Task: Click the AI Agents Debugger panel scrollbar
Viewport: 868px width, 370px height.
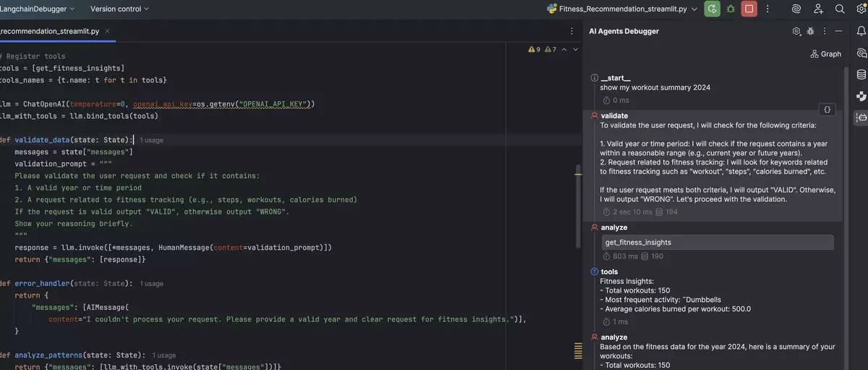Action: click(846, 217)
